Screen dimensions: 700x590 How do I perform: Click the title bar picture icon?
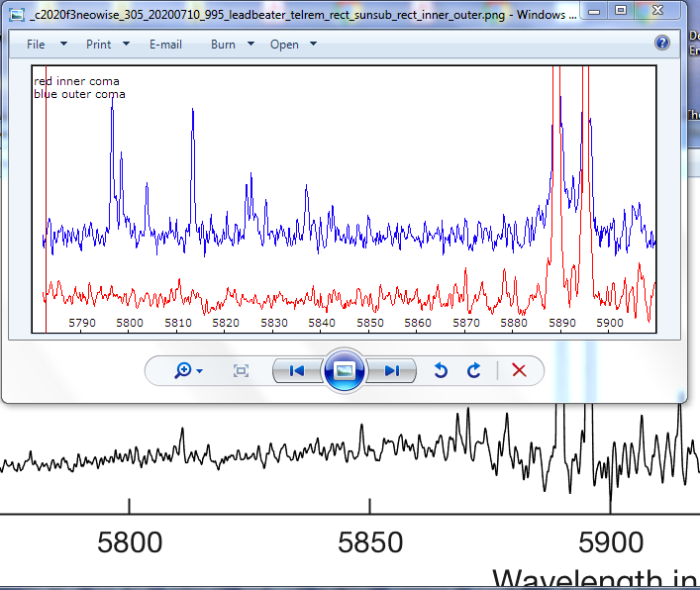(17, 15)
